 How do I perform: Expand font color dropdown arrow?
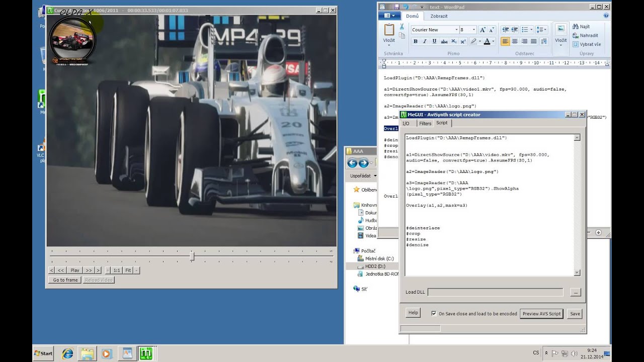pyautogui.click(x=493, y=42)
